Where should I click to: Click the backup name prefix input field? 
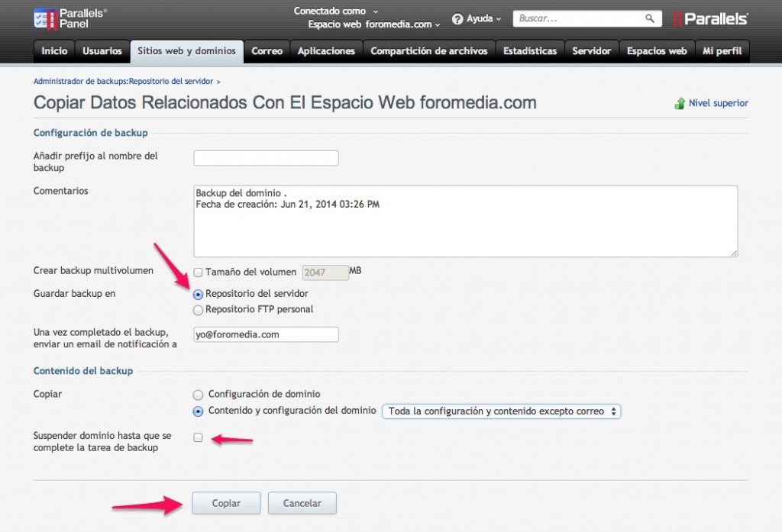(266, 158)
